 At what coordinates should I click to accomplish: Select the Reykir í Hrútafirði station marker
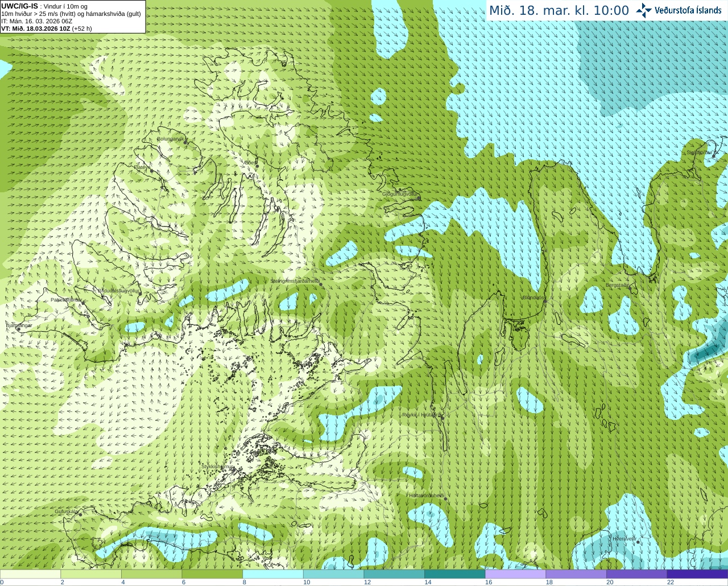click(x=442, y=418)
